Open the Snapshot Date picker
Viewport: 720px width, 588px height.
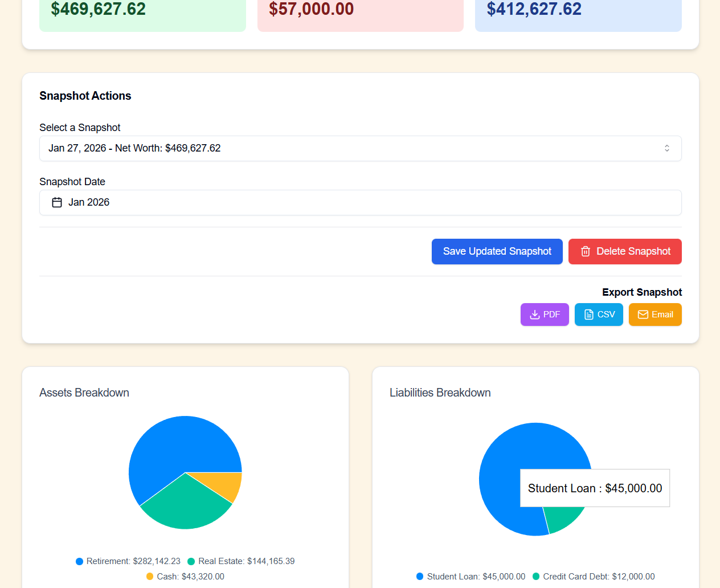tap(360, 202)
